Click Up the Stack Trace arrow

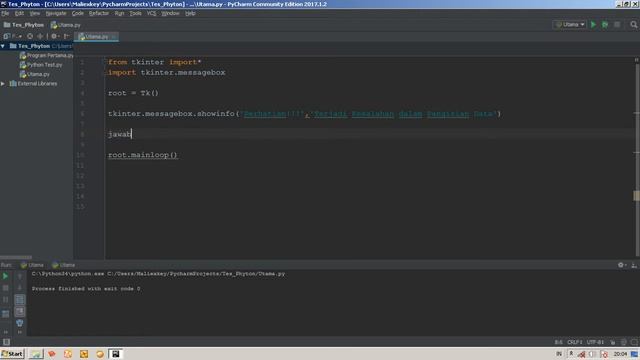pos(20,276)
